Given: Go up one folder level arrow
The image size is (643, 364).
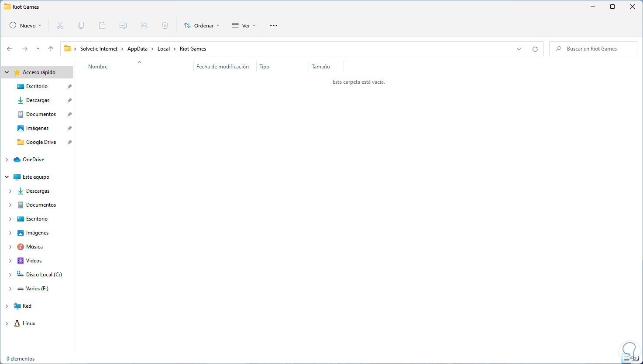Looking at the screenshot, I should click(x=51, y=49).
